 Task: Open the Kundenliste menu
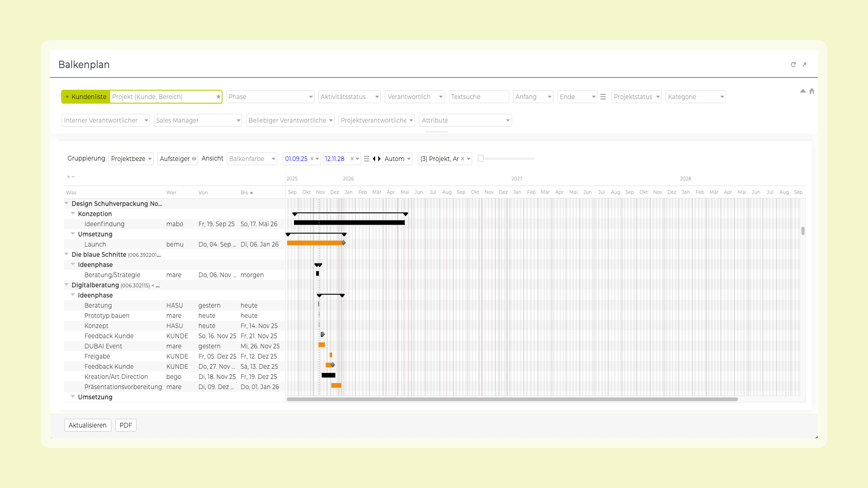tap(86, 97)
